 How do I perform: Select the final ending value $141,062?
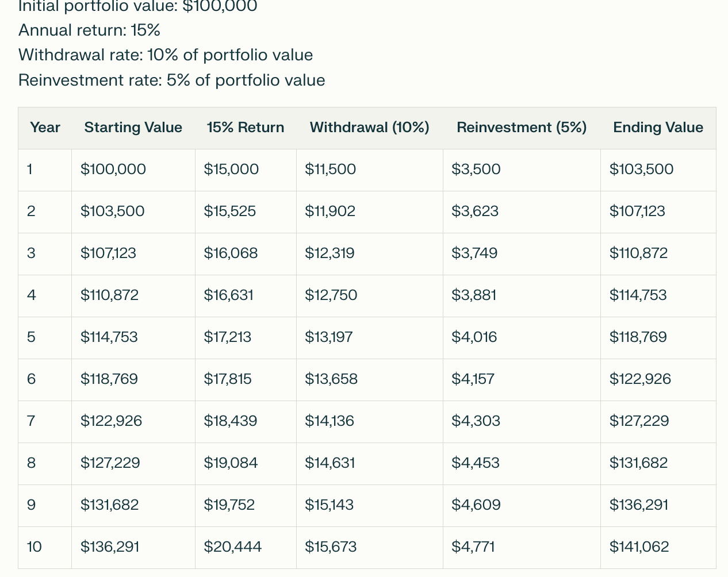tap(639, 547)
